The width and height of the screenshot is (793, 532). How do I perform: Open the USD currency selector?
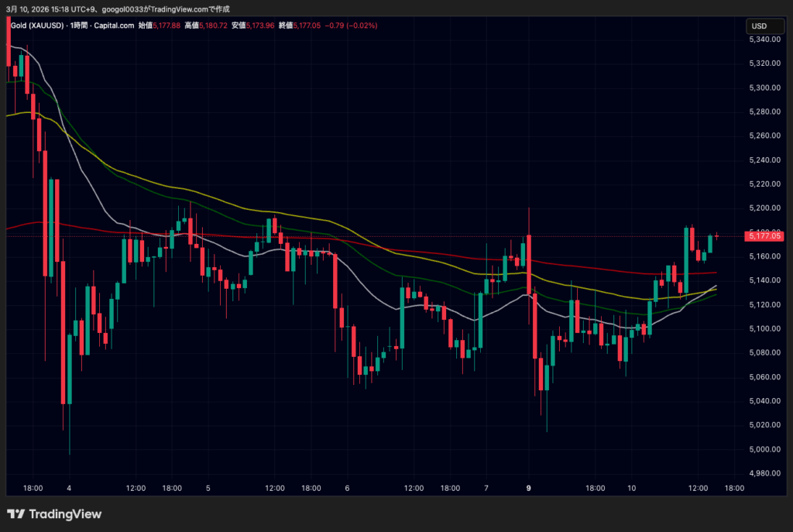click(758, 26)
